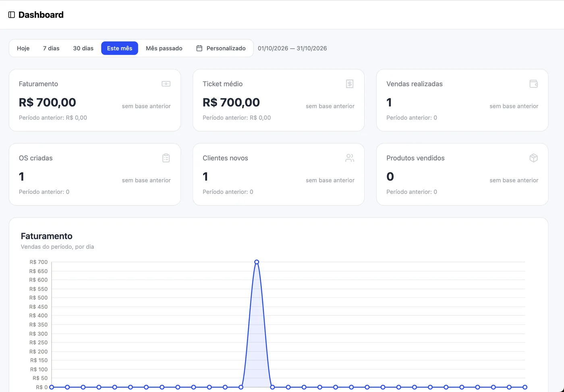Click the R$ 700,00 Faturamento value
The width and height of the screenshot is (564, 392).
coord(48,102)
